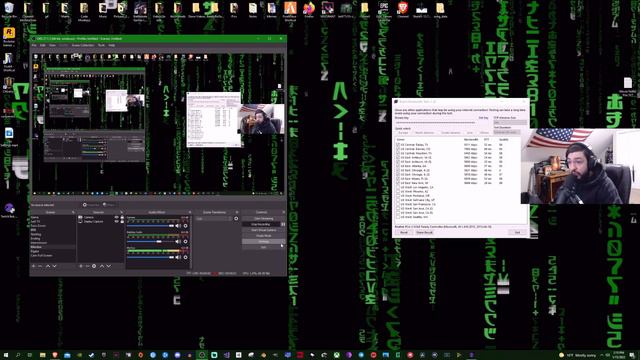Pause recording with the pause button
This screenshot has height=360, width=640.
point(283,224)
